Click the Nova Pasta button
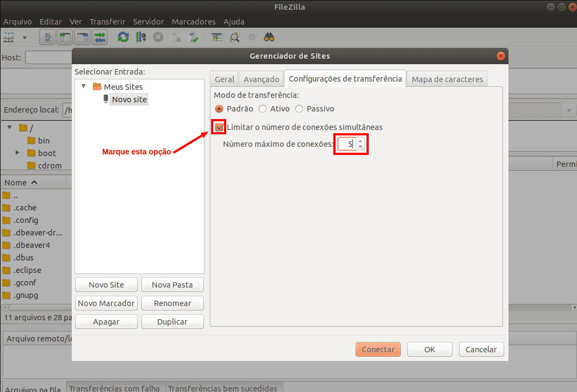577x392 pixels. [172, 285]
